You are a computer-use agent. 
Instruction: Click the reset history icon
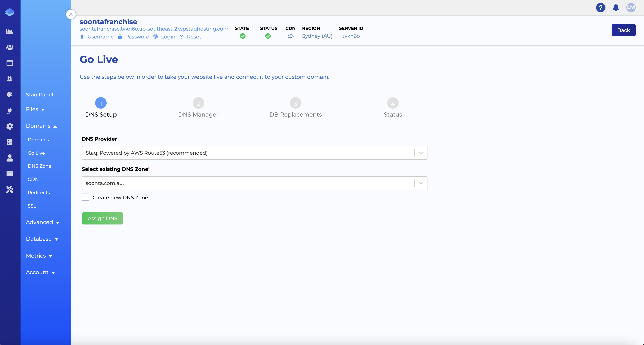182,37
